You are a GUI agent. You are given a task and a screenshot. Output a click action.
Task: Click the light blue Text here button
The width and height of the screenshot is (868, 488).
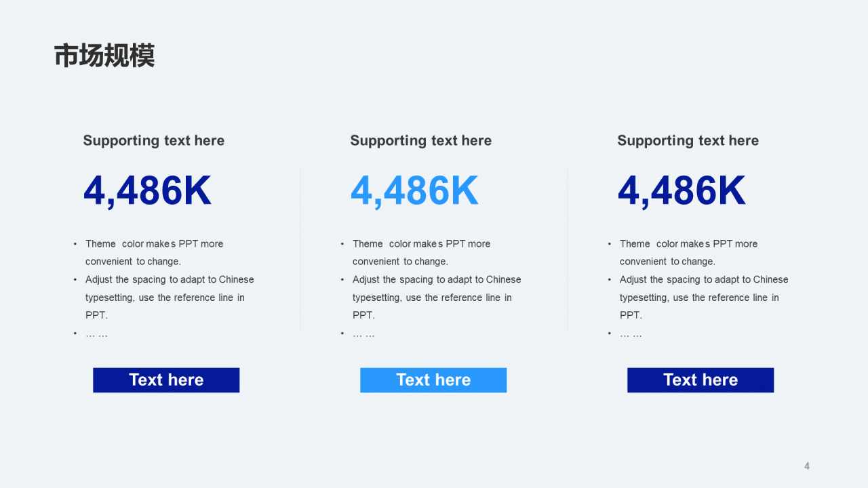point(433,380)
